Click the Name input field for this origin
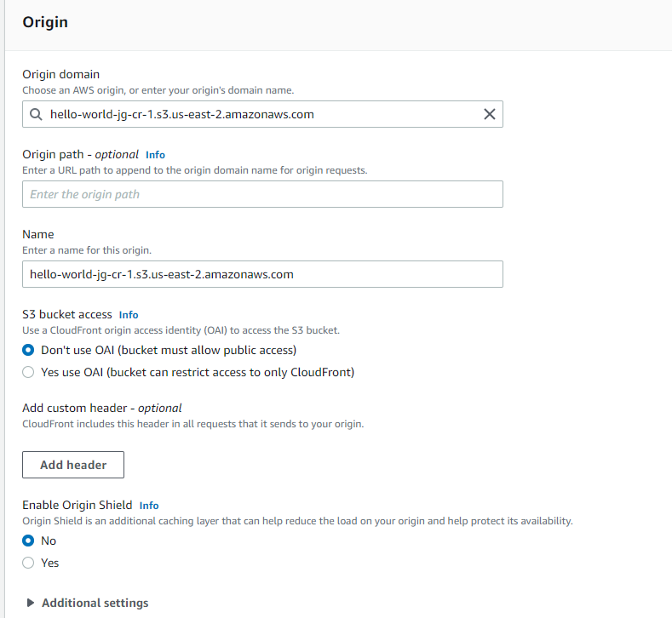 (x=262, y=274)
